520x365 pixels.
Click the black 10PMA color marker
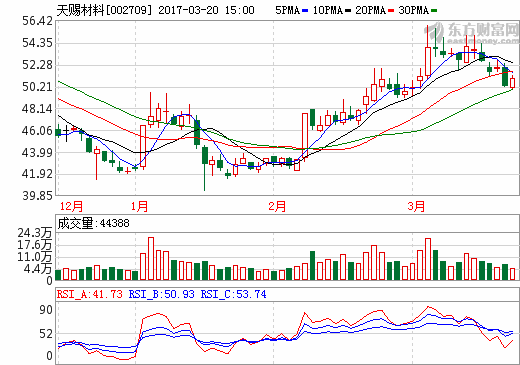[348, 11]
